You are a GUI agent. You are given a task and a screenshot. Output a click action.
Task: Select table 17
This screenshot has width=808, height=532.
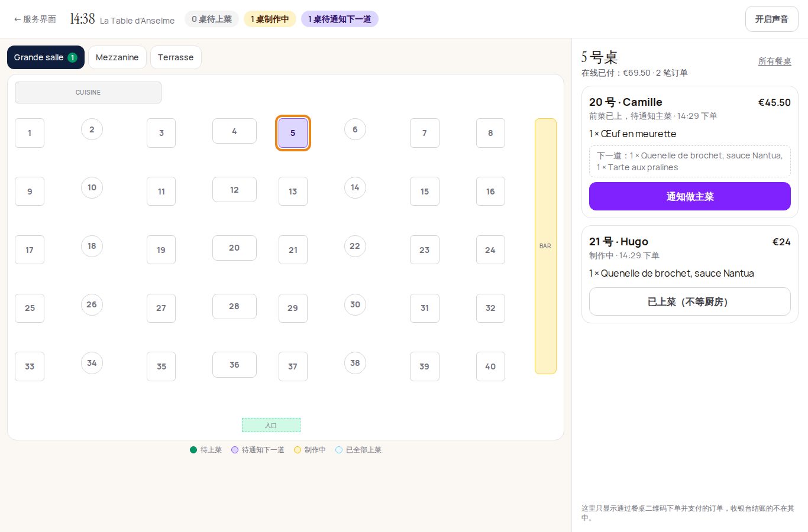pos(30,250)
